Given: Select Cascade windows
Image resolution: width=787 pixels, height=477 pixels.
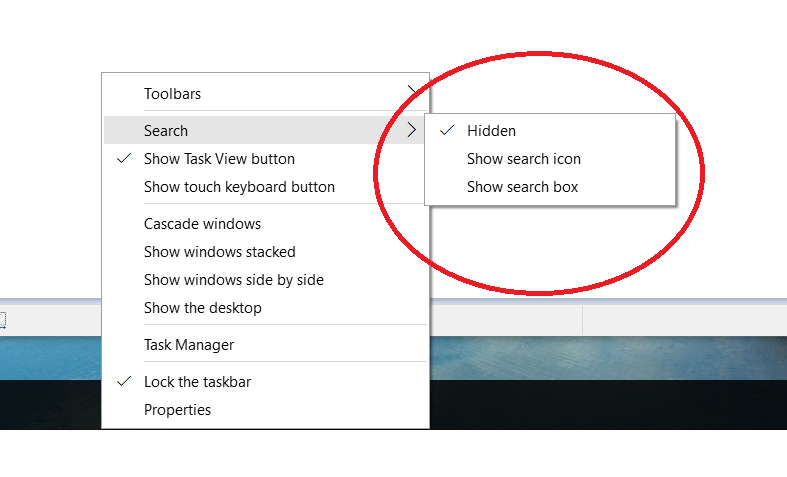Looking at the screenshot, I should [202, 223].
